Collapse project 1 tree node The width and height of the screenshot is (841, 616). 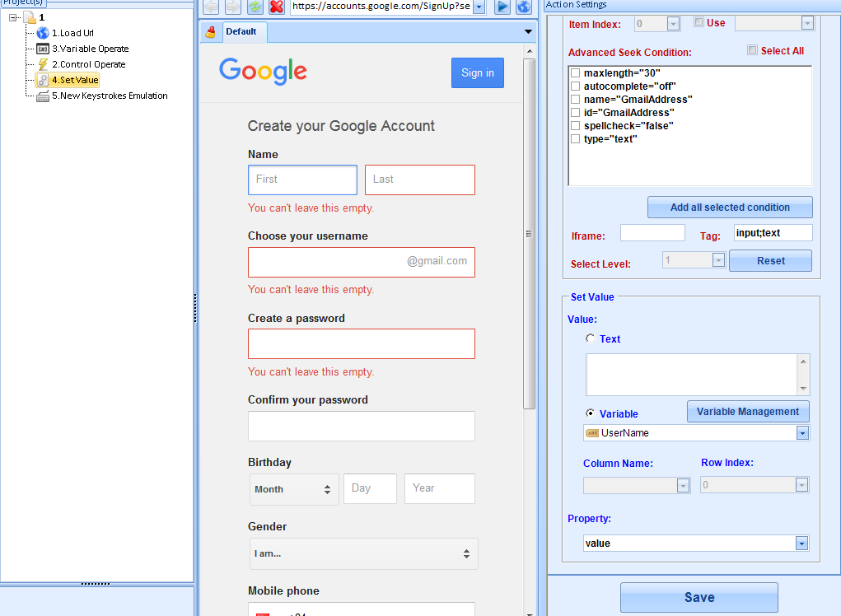13,18
